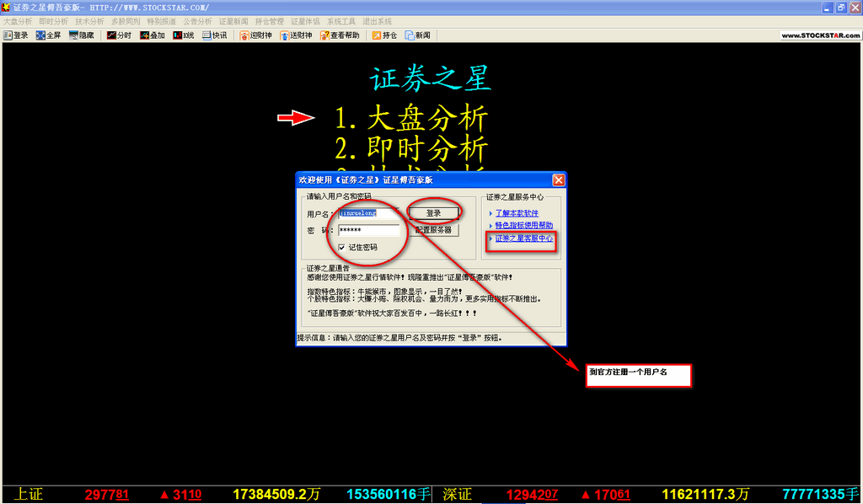Image resolution: width=863 pixels, height=504 pixels.
Task: Click the 登录 toolbar icon
Action: (15, 35)
